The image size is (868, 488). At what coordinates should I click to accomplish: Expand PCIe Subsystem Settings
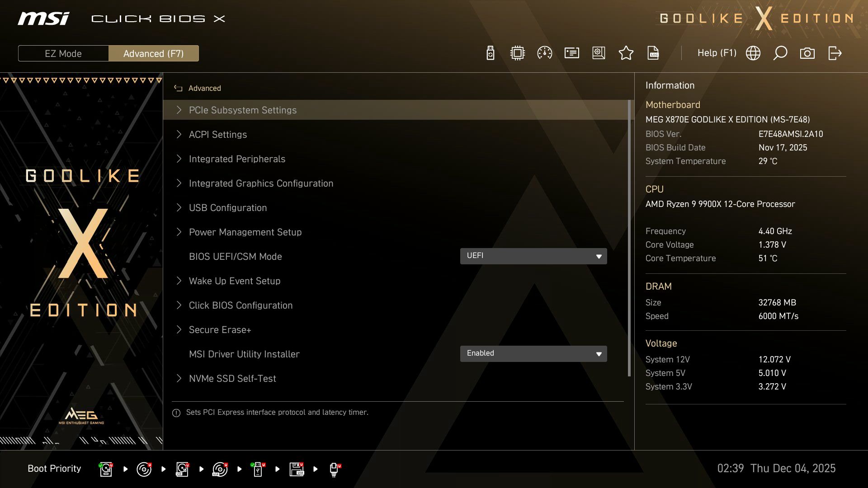coord(243,110)
